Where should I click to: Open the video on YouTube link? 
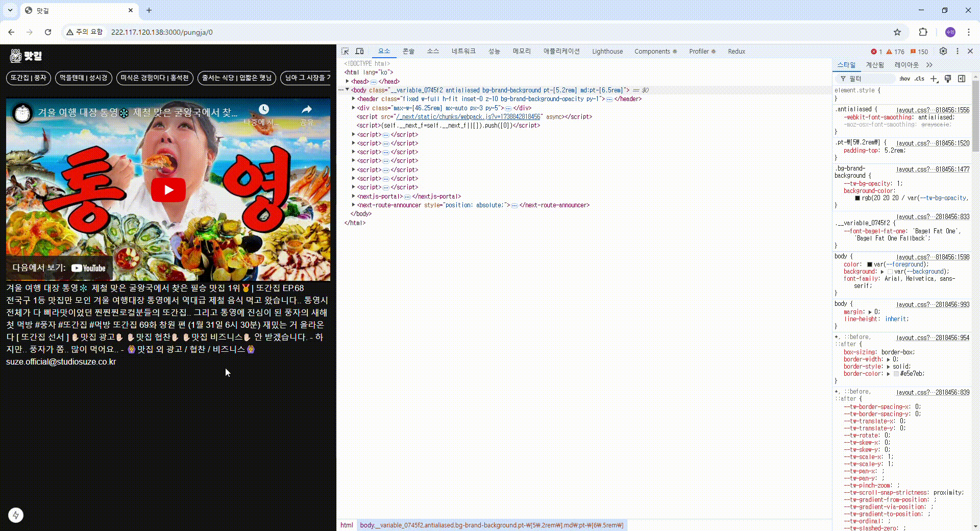coord(59,268)
